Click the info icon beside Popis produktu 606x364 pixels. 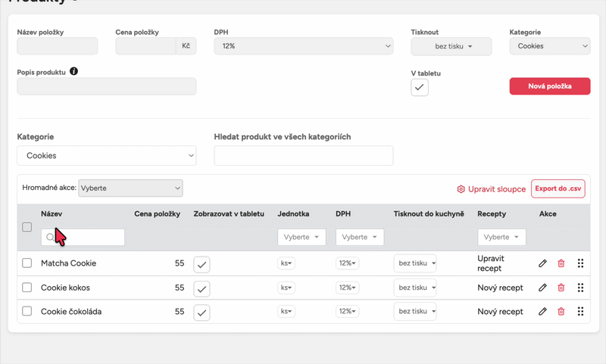click(x=74, y=71)
